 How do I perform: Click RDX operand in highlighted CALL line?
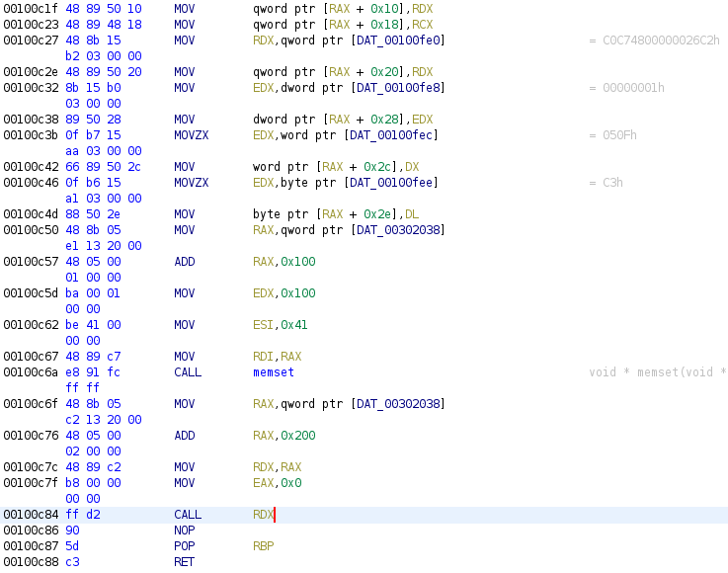[x=263, y=515]
